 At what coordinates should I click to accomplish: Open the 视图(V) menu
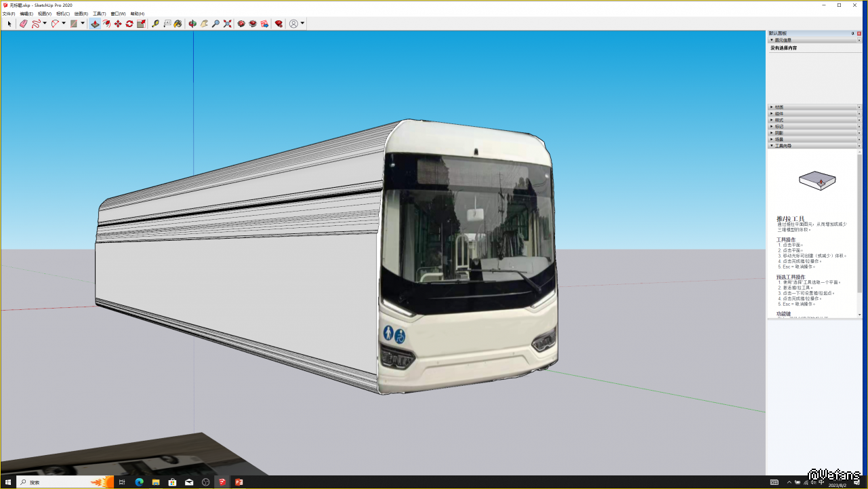[45, 14]
